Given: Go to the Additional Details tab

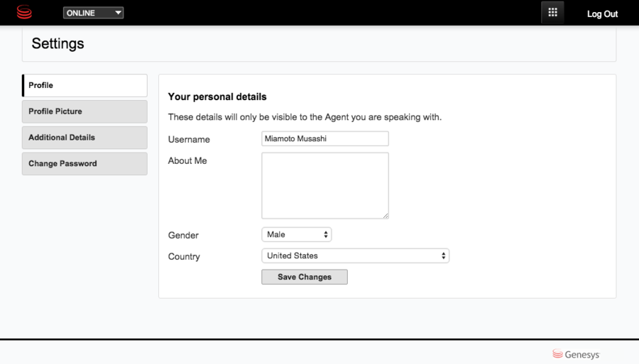Looking at the screenshot, I should pyautogui.click(x=84, y=138).
